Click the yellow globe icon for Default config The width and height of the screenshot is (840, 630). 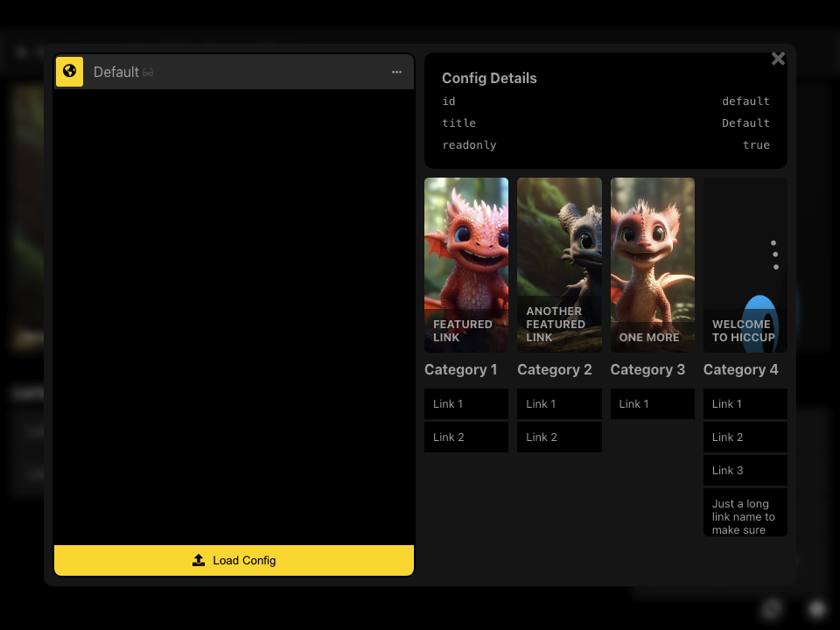point(70,71)
